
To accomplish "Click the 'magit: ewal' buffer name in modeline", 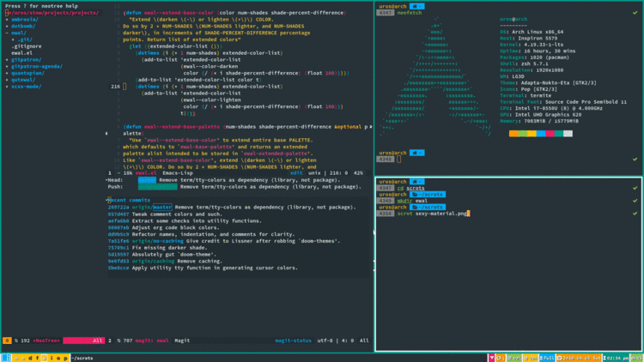I will pyautogui.click(x=151, y=341).
